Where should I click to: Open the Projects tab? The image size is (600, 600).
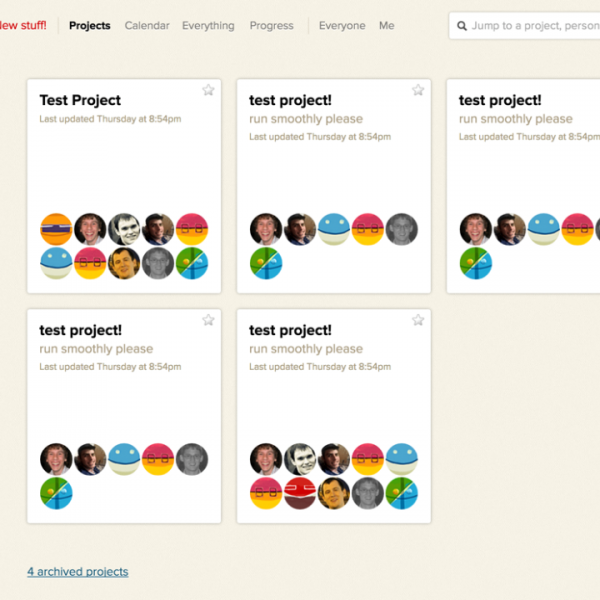90,26
